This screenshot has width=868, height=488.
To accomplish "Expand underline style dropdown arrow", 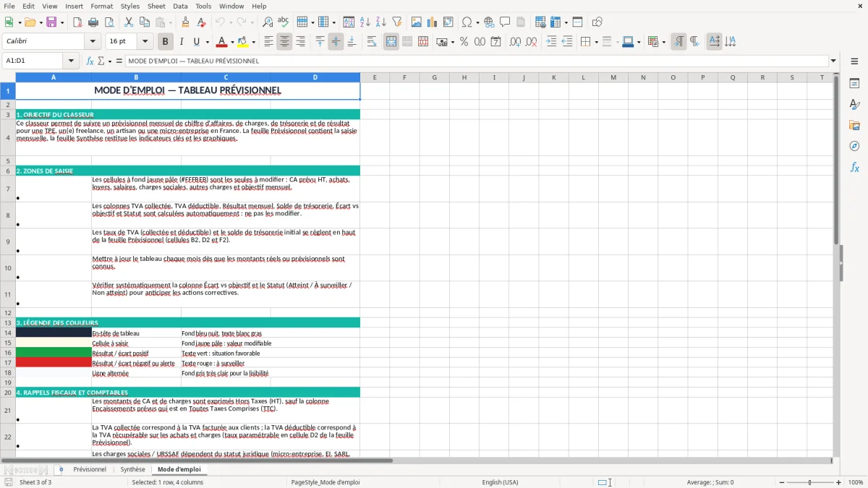I will point(207,42).
